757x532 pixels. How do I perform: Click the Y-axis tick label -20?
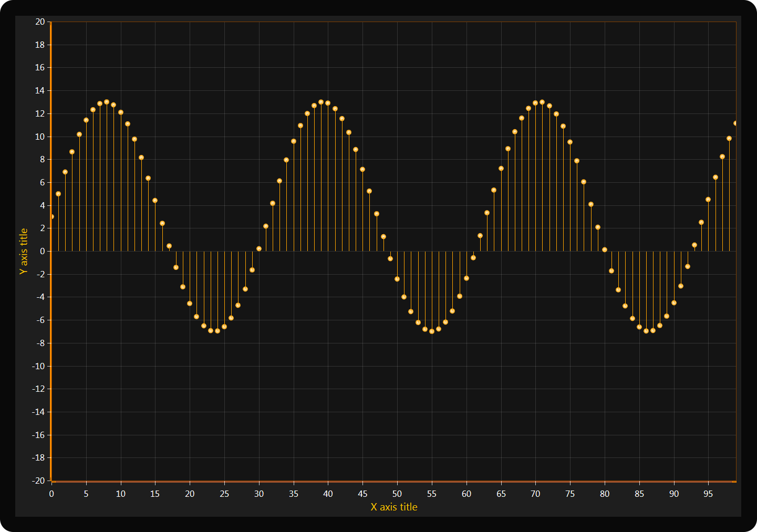(39, 481)
